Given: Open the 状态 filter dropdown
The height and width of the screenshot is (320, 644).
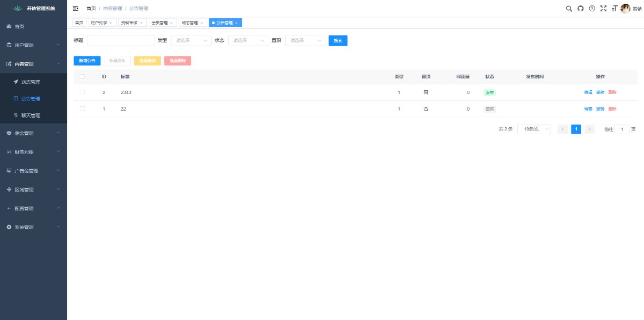Looking at the screenshot, I should pyautogui.click(x=248, y=40).
